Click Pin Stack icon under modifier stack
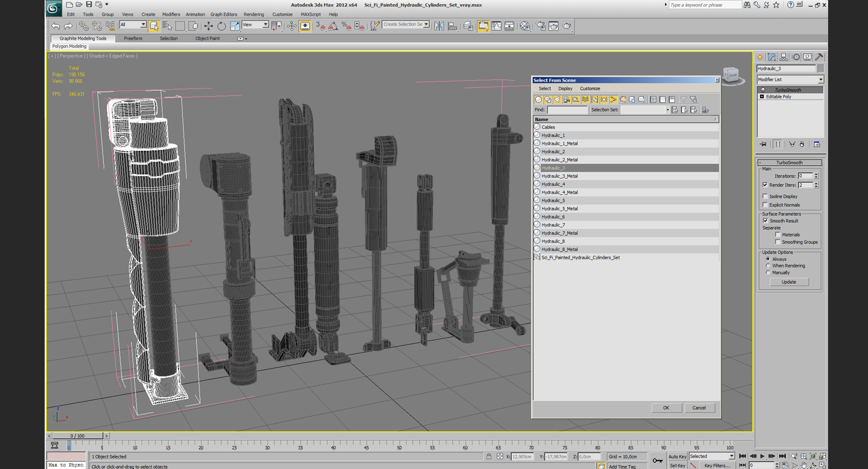This screenshot has height=469, width=868. coord(763,144)
